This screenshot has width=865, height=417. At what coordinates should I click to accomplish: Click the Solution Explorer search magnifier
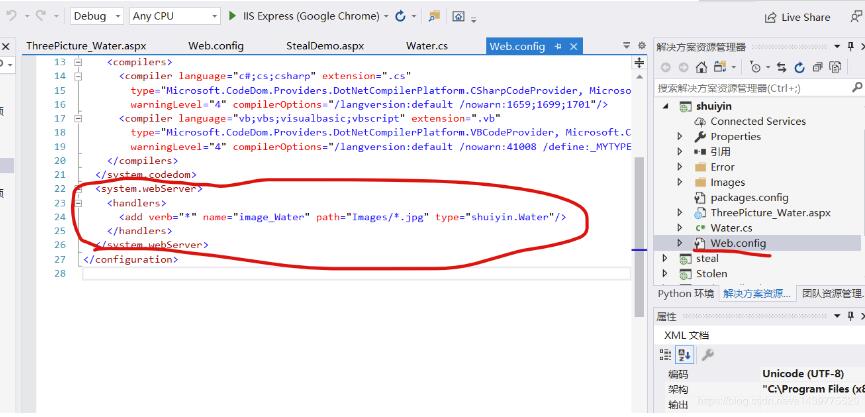click(x=857, y=87)
